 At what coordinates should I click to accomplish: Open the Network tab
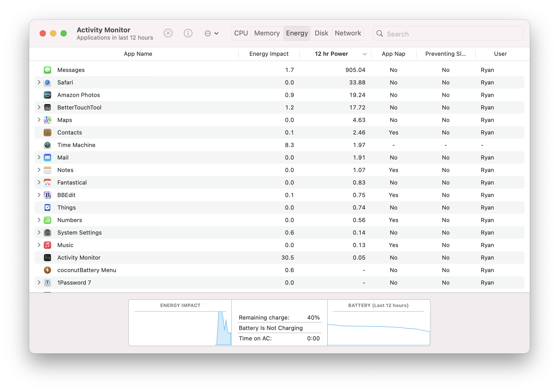pyautogui.click(x=348, y=33)
